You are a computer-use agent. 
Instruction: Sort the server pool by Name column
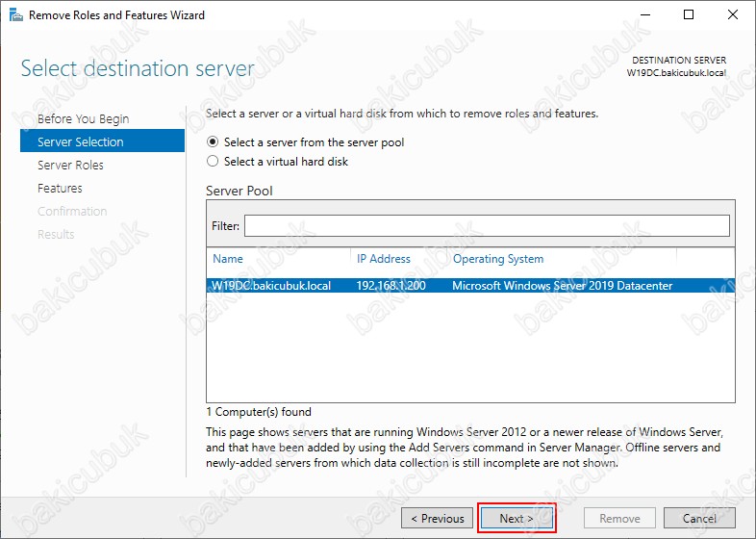point(229,259)
